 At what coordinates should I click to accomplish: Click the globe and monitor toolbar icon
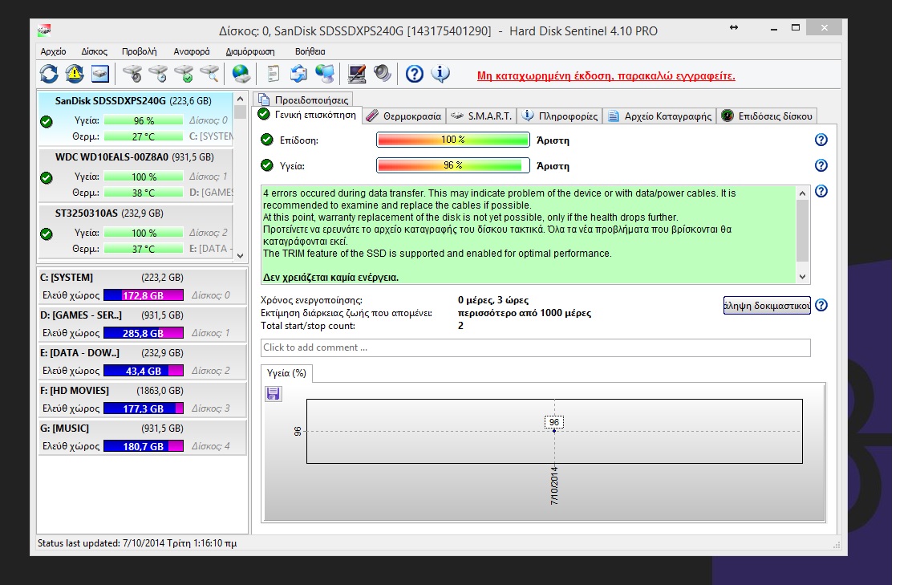point(325,74)
